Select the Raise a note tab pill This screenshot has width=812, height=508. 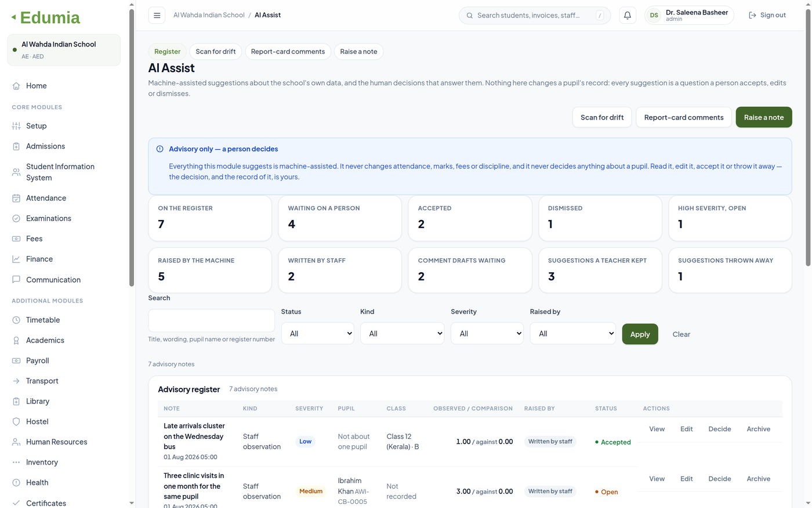[358, 52]
